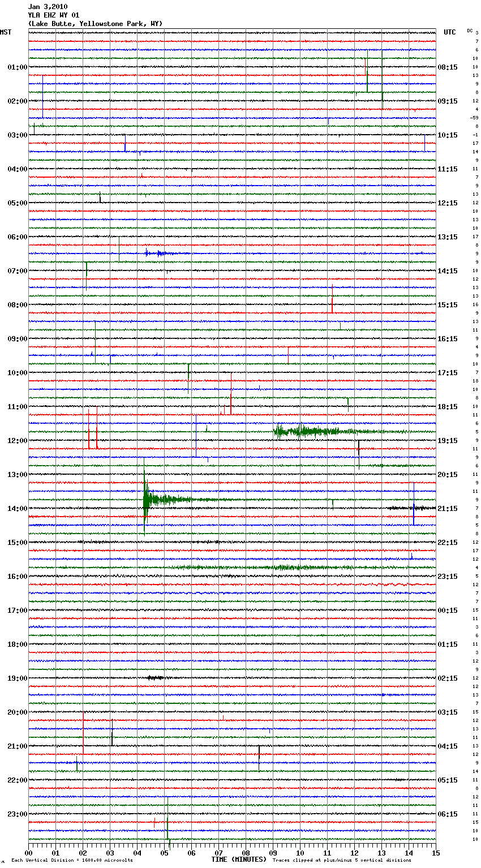The height and width of the screenshot is (868, 481).
Task: Click the vertical division microvolts footnote
Action: click(x=72, y=860)
